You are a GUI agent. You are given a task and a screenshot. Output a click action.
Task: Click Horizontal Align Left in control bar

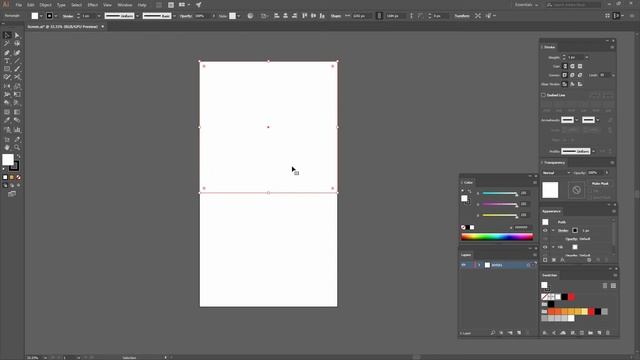click(x=277, y=16)
